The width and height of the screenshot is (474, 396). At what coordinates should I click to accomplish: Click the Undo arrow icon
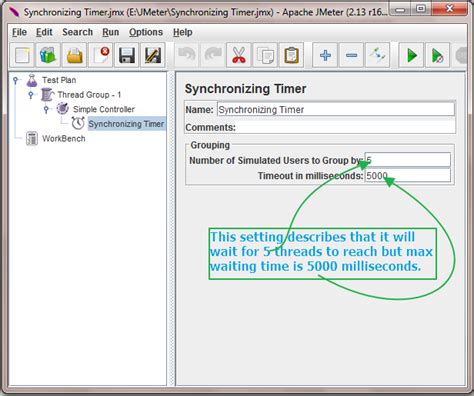pos(187,55)
